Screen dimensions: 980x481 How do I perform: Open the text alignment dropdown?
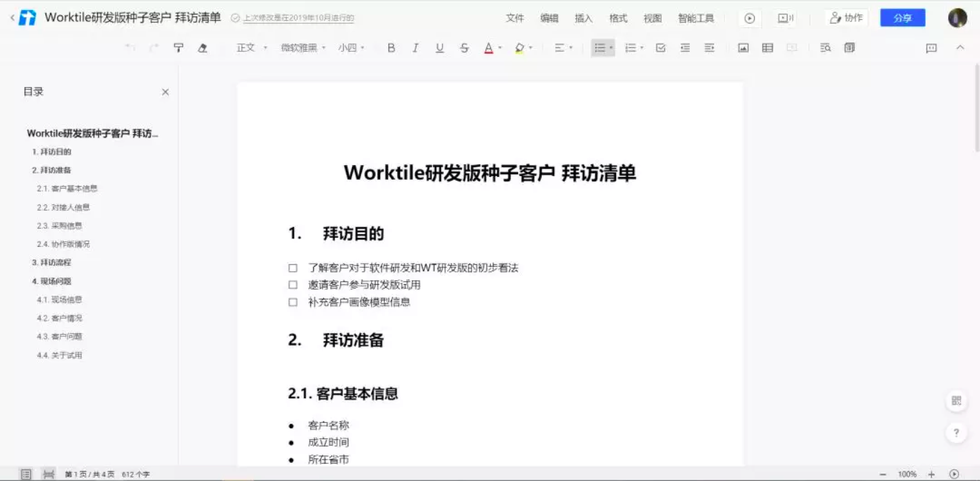click(563, 48)
